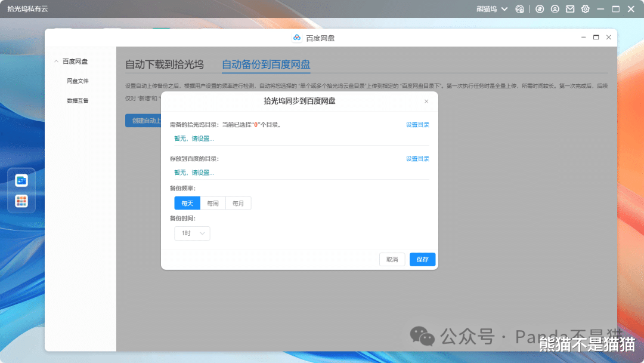
Task: Click the 保存 button
Action: [422, 259]
